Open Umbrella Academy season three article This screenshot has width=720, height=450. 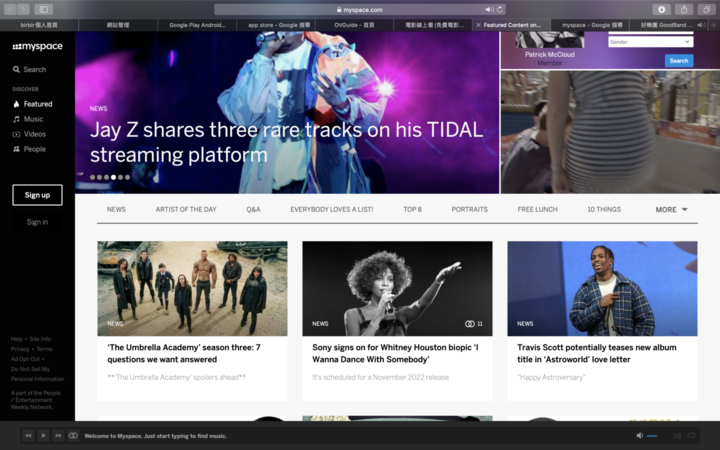click(x=184, y=354)
